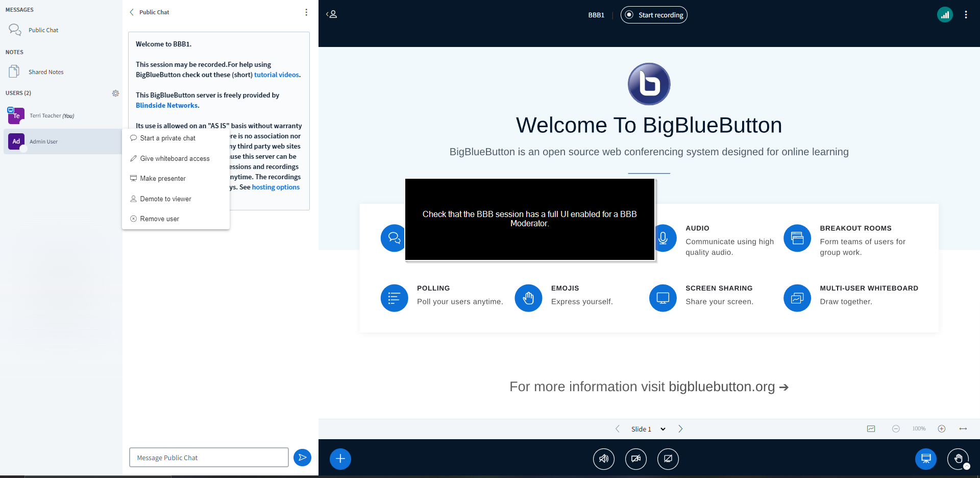The height and width of the screenshot is (478, 980).
Task: Click the Audio microphone icon on slide
Action: [663, 238]
